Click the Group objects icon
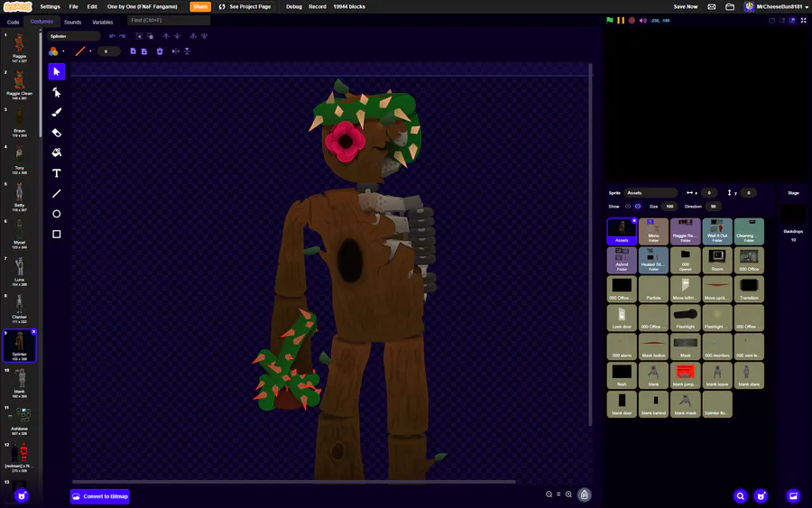 tap(139, 36)
